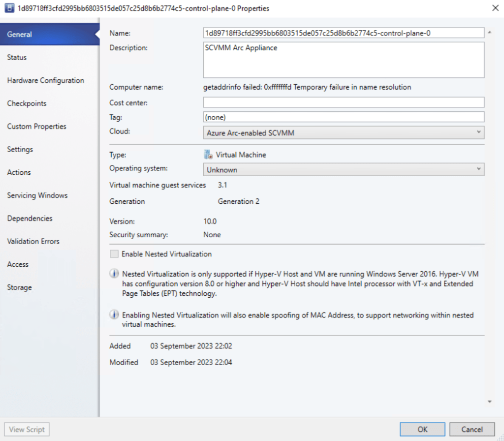This screenshot has height=441, width=504.
Task: Focus the Cost center input field
Action: click(x=344, y=102)
